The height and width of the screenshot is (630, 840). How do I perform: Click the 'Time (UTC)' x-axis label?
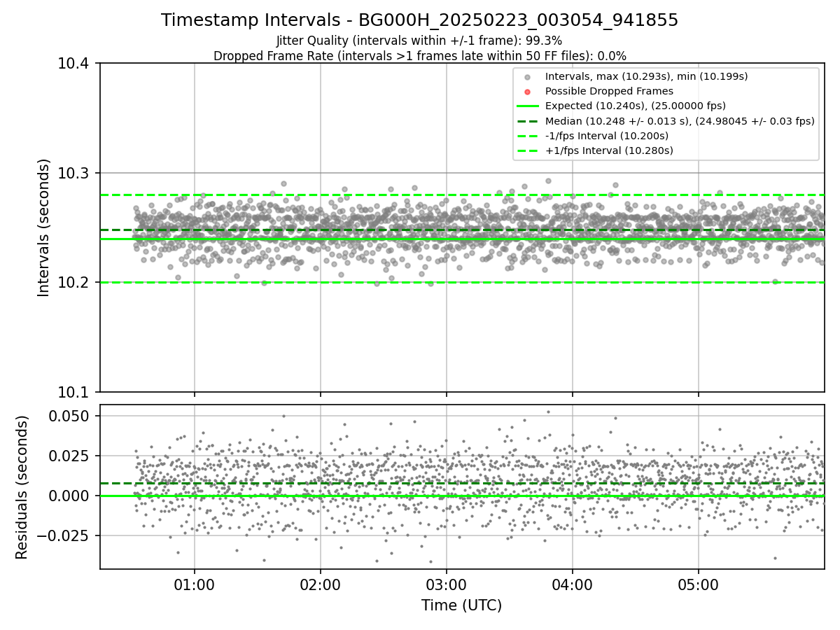pos(461,605)
